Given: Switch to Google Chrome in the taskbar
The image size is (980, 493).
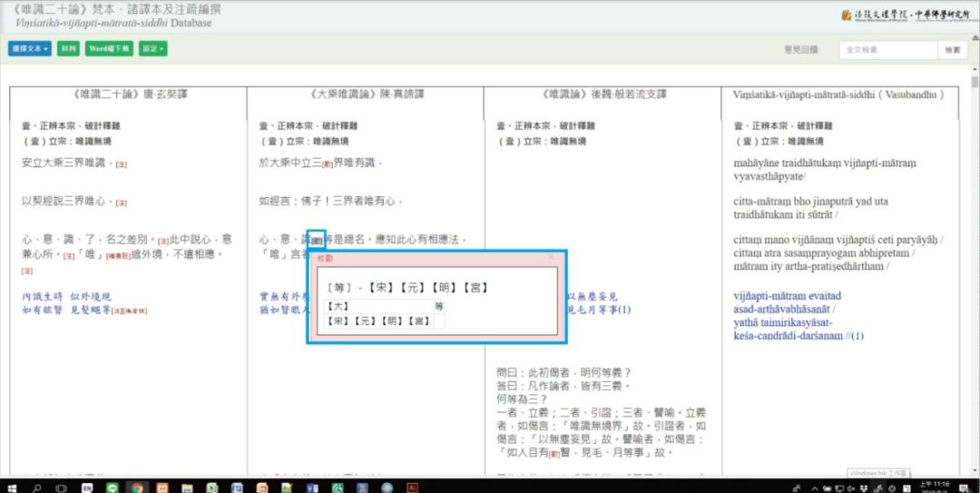Looking at the screenshot, I should click(137, 487).
